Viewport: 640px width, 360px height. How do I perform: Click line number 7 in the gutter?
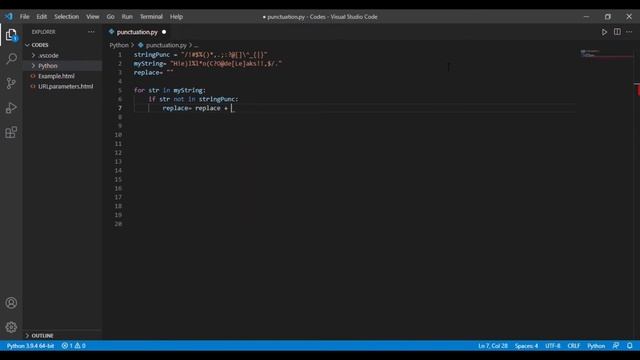click(x=120, y=108)
